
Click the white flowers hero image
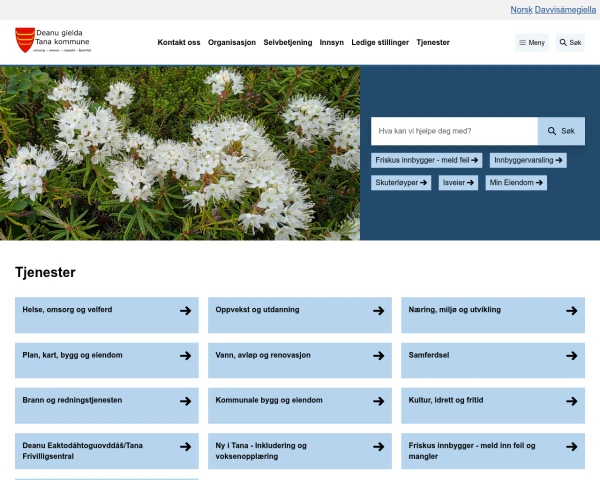180,153
